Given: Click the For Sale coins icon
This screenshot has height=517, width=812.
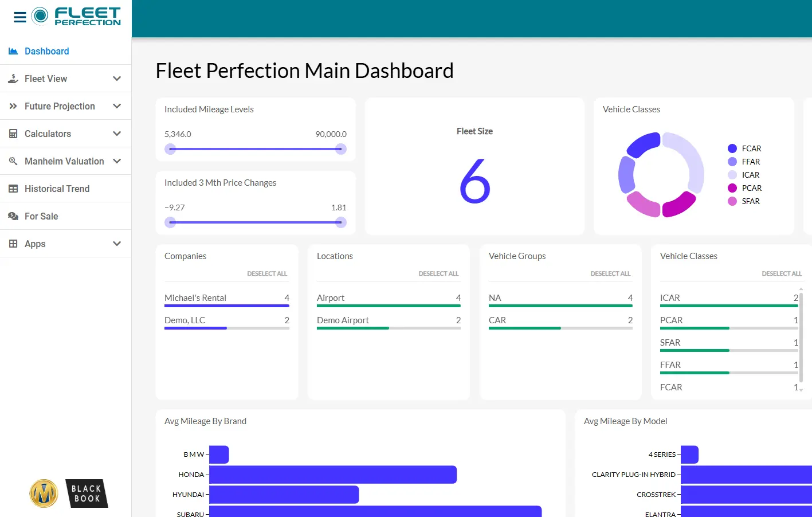Looking at the screenshot, I should pos(13,216).
